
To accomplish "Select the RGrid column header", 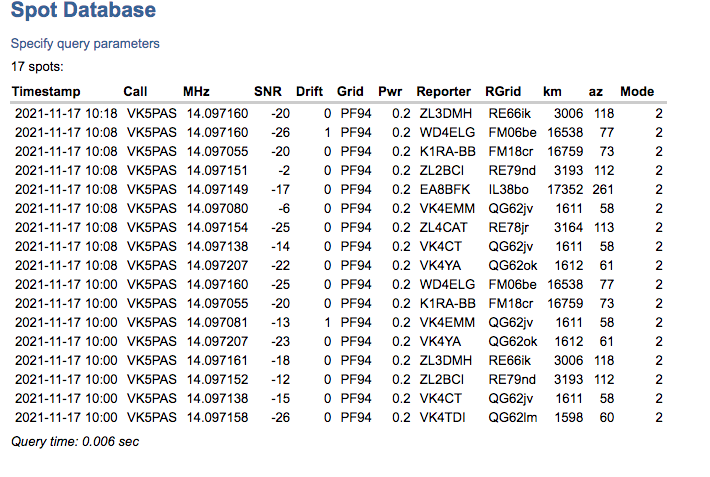I will pyautogui.click(x=503, y=91).
